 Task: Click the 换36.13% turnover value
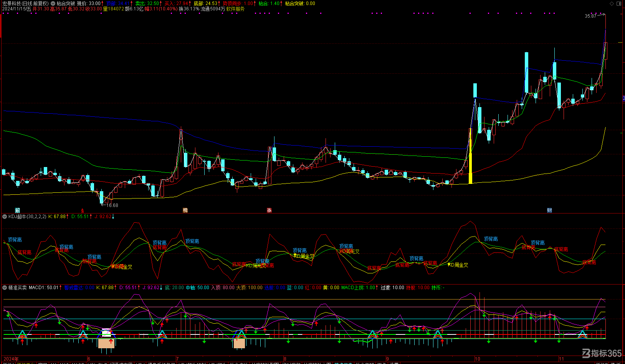click(189, 9)
